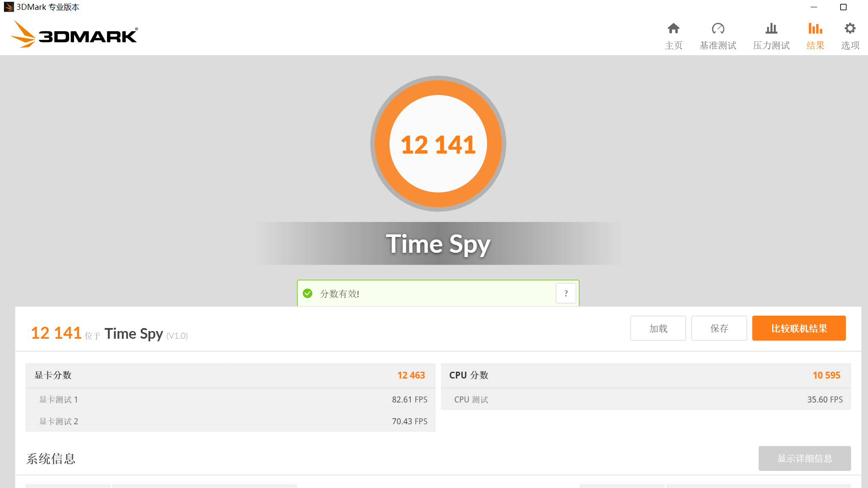This screenshot has width=868, height=488.
Task: Click the green valid score checkmark
Action: pyautogui.click(x=307, y=293)
